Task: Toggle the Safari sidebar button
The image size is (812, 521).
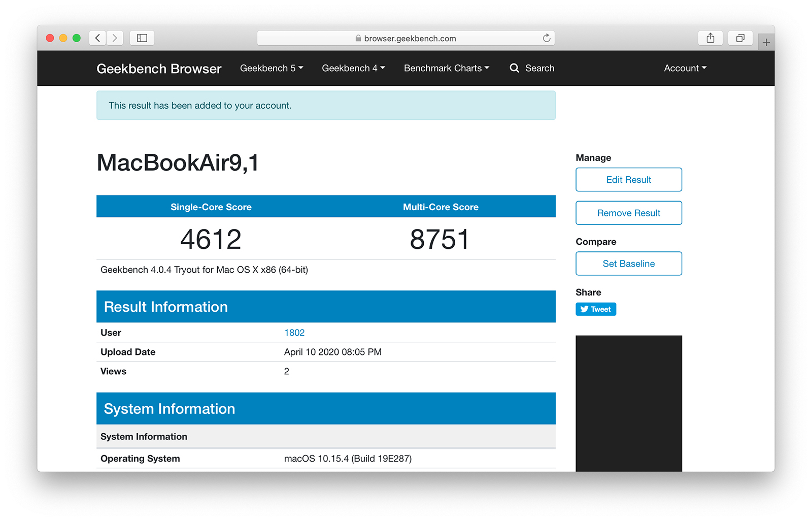Action: pos(142,38)
